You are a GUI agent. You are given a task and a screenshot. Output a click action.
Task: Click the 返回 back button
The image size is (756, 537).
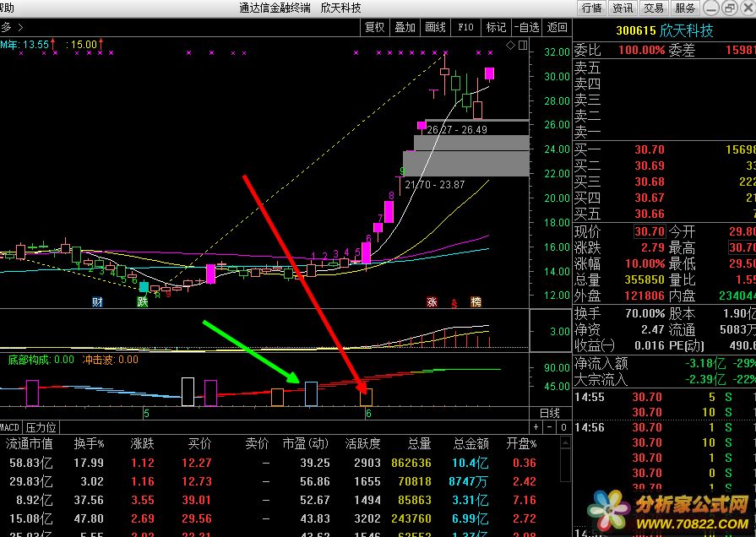(x=557, y=28)
